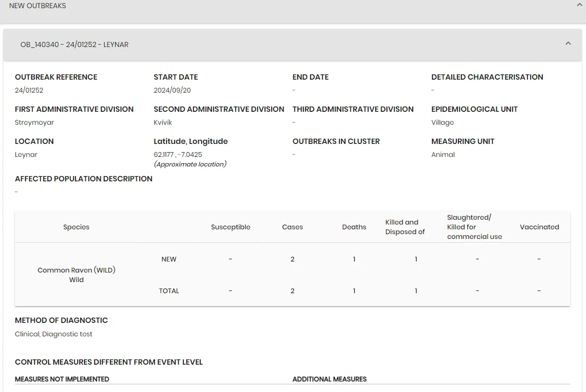The width and height of the screenshot is (586, 392).
Task: Click the Deaths column header
Action: [x=354, y=227]
